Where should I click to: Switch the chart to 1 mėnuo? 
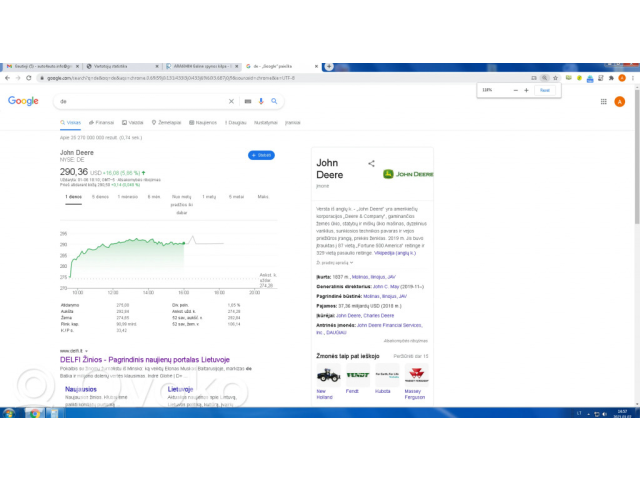pyautogui.click(x=128, y=197)
